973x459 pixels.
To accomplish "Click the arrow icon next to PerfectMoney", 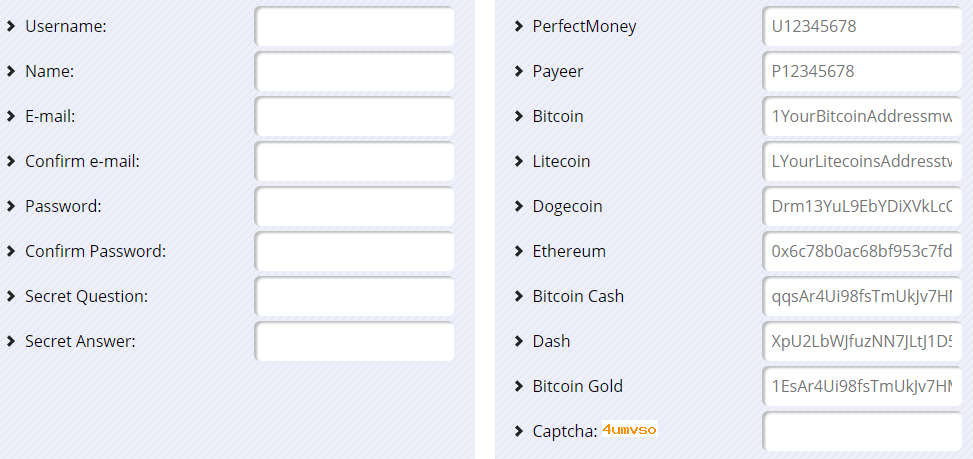I will [519, 27].
